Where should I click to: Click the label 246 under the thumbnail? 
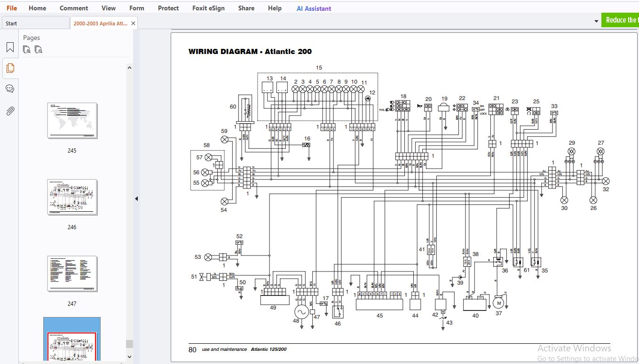tap(72, 227)
